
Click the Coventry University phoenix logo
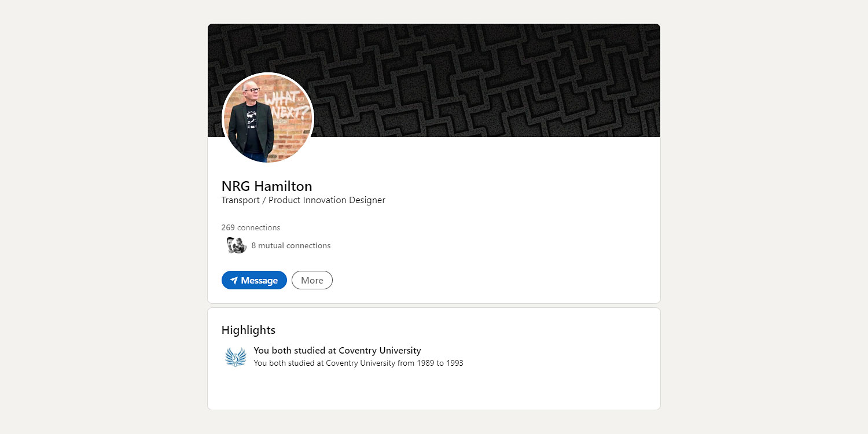tap(236, 357)
